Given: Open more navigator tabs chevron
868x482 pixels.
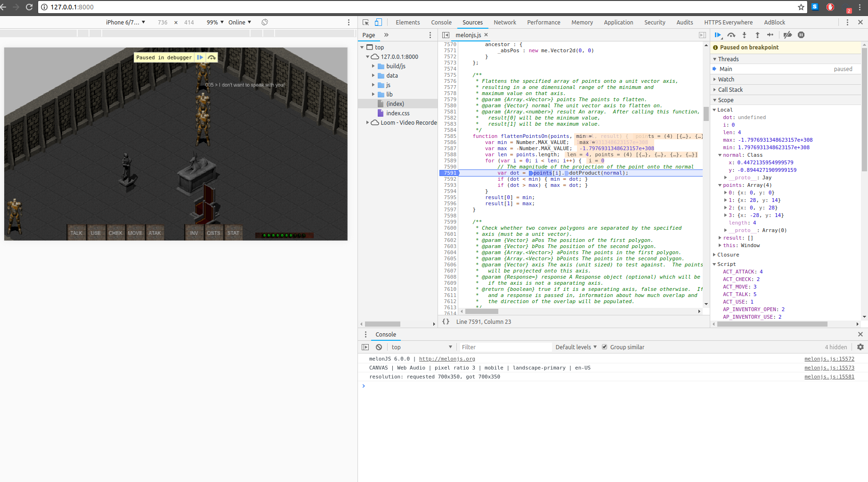Looking at the screenshot, I should click(x=386, y=35).
